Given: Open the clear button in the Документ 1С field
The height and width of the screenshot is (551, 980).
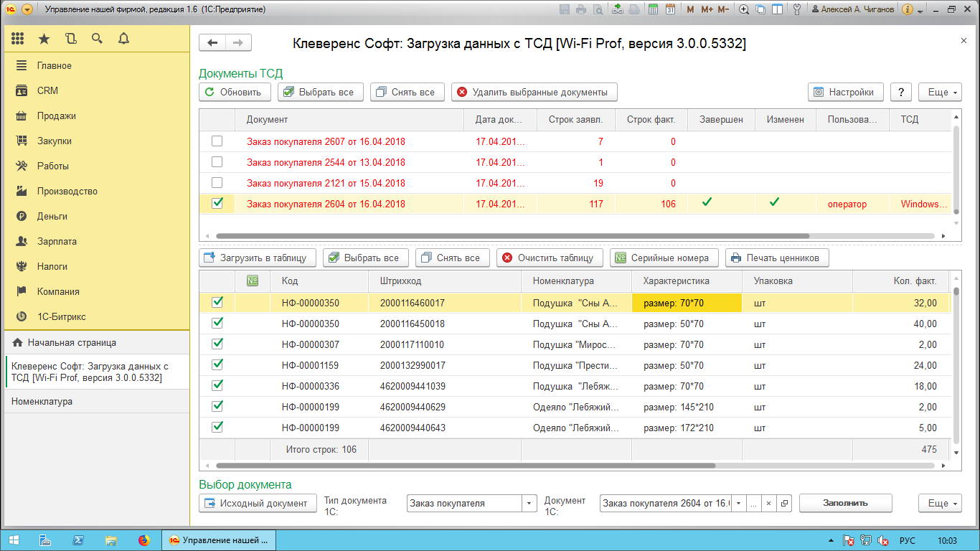Looking at the screenshot, I should (x=768, y=503).
